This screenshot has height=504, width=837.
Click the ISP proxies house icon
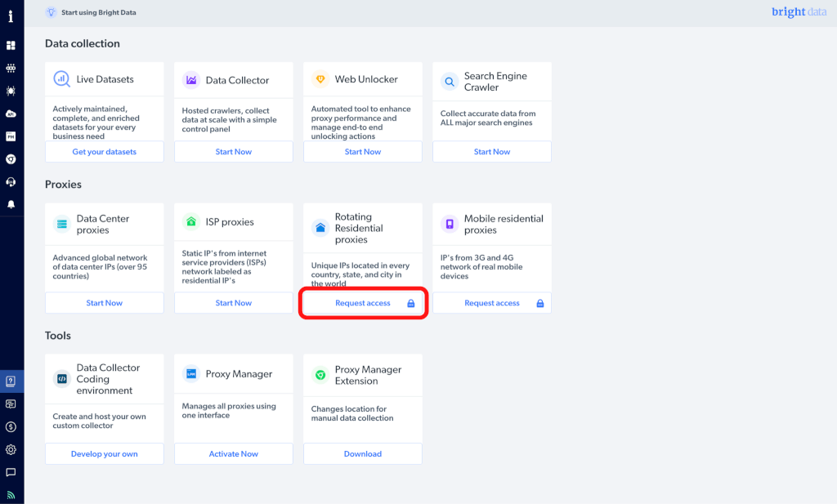(x=191, y=222)
